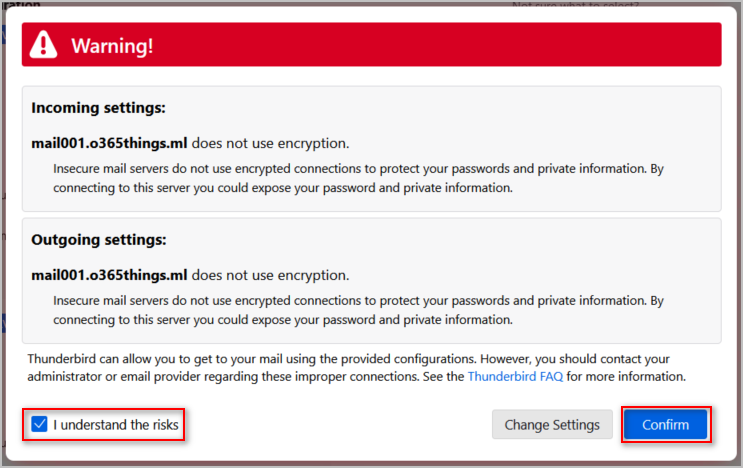743x468 pixels.
Task: Click the incoming insecure mail servers description
Action: coord(358,178)
